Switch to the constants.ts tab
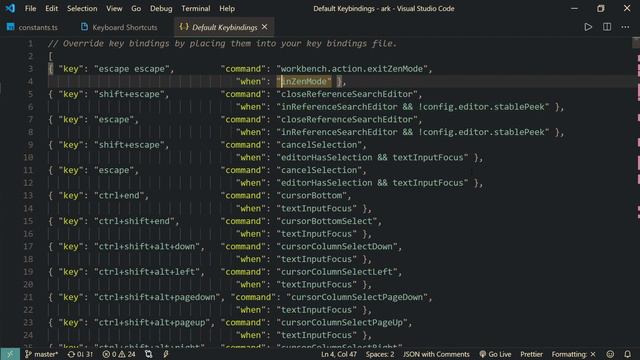The width and height of the screenshot is (640, 360). click(32, 27)
